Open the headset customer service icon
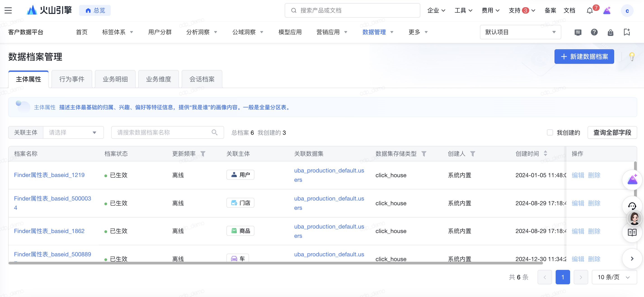Screen dimensions: 644x297 tap(632, 206)
